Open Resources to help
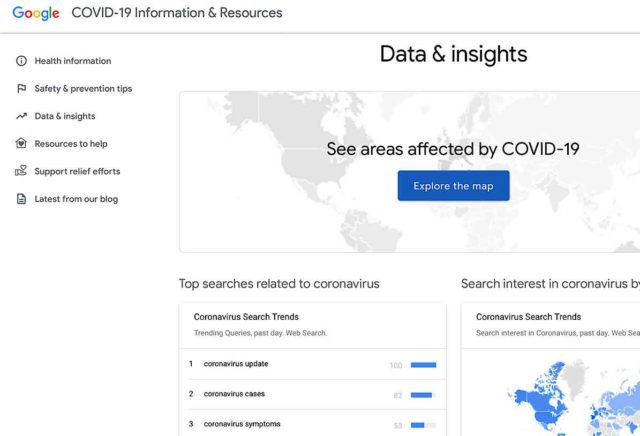640x436 pixels. point(71,144)
